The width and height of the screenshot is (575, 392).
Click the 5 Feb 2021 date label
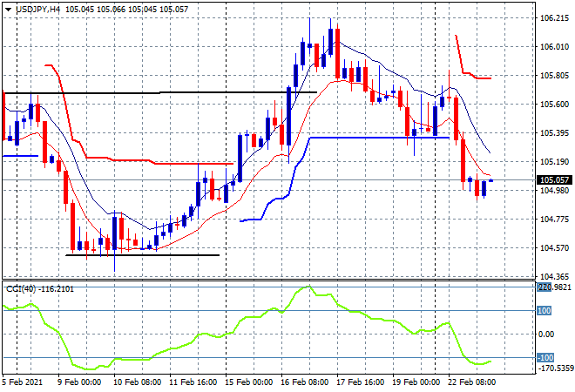(x=22, y=382)
